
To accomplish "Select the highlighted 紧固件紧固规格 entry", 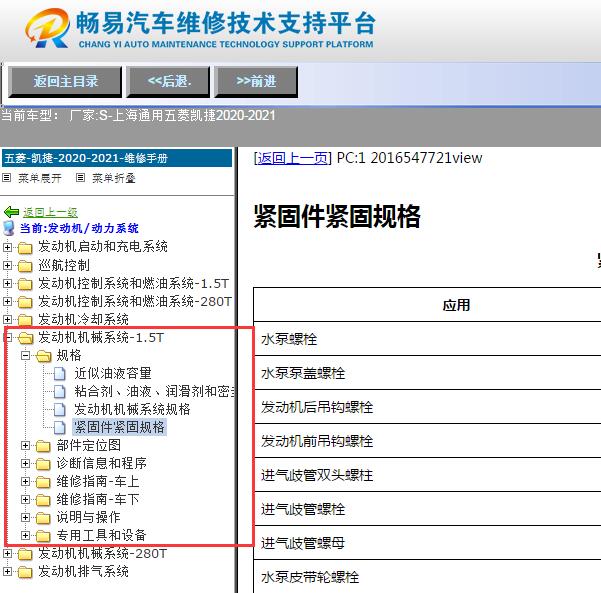I will click(119, 427).
